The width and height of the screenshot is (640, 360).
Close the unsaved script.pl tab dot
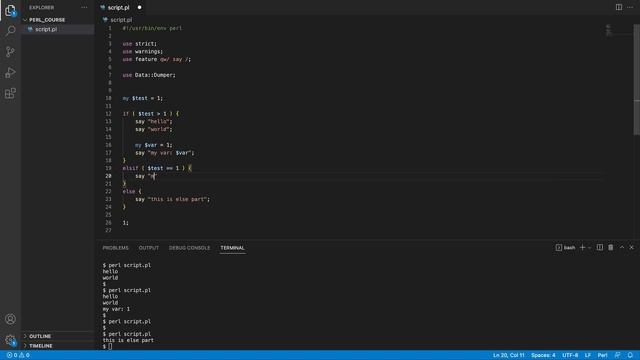(139, 7)
